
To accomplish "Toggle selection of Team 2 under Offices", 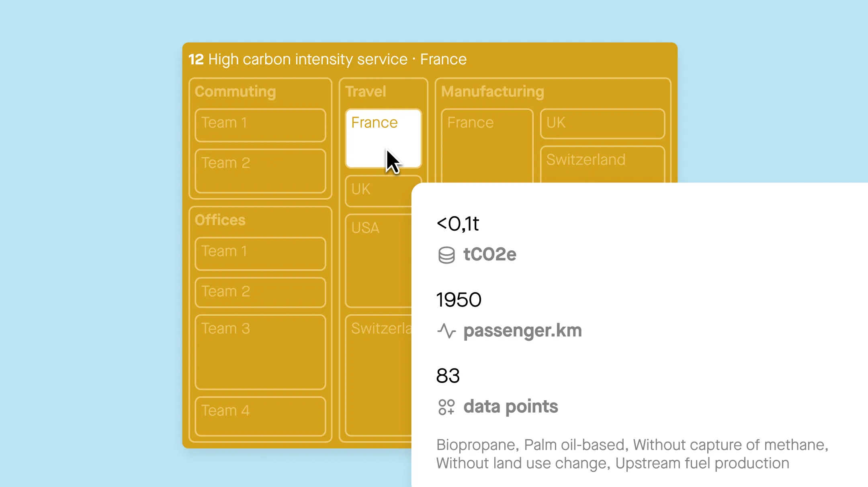I will 260,292.
